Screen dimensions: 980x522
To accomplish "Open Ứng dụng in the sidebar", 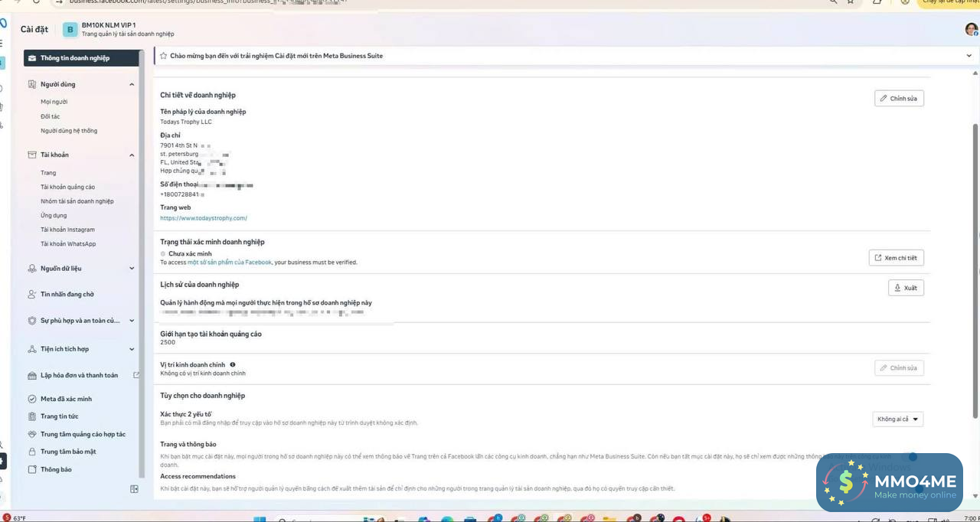I will pyautogui.click(x=54, y=216).
